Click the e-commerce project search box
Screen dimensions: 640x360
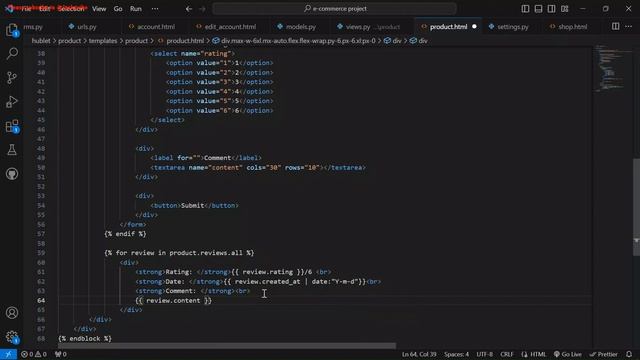point(334,9)
